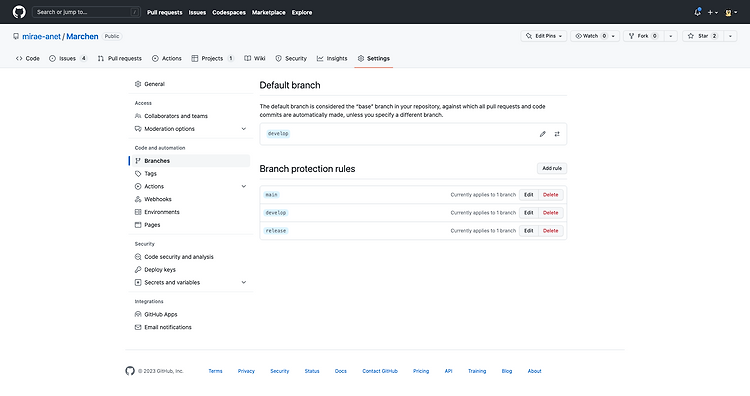
Task: Switch to the Insights tab
Action: [x=332, y=58]
